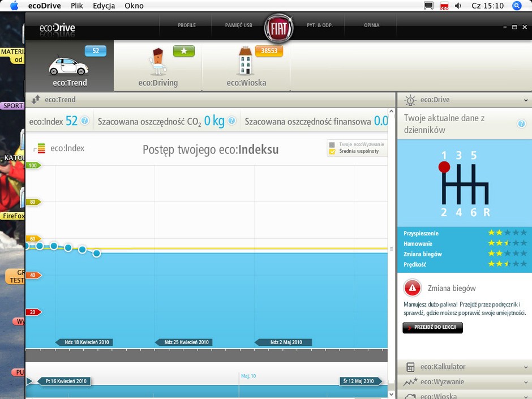This screenshot has height=399, width=532.
Task: Open PAMIĘĆ USB in top navigation
Action: pyautogui.click(x=238, y=25)
